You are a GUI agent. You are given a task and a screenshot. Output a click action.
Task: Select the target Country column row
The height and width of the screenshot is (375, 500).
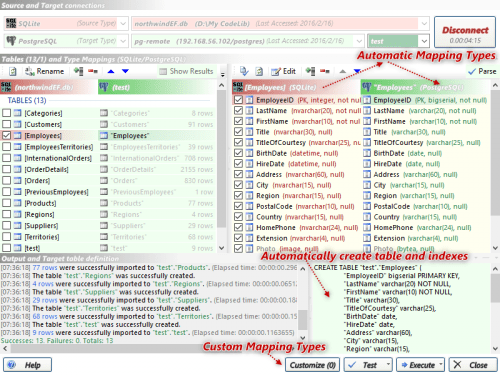click(425, 217)
